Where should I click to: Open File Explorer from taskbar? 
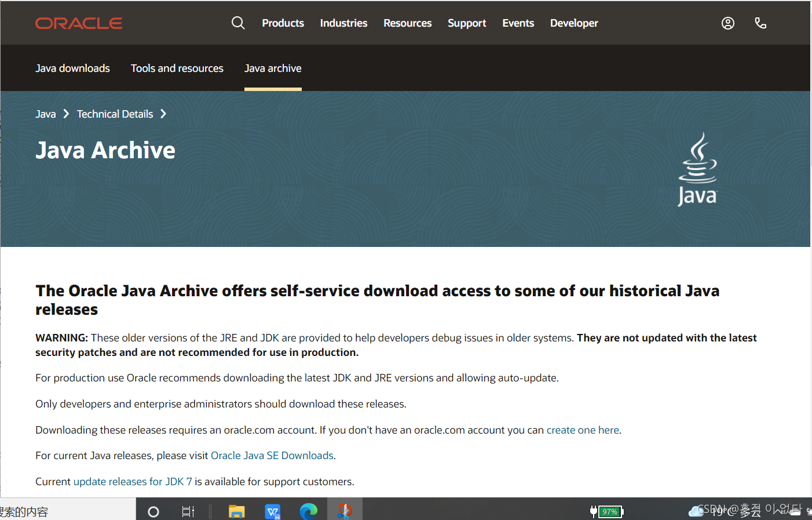coord(236,512)
